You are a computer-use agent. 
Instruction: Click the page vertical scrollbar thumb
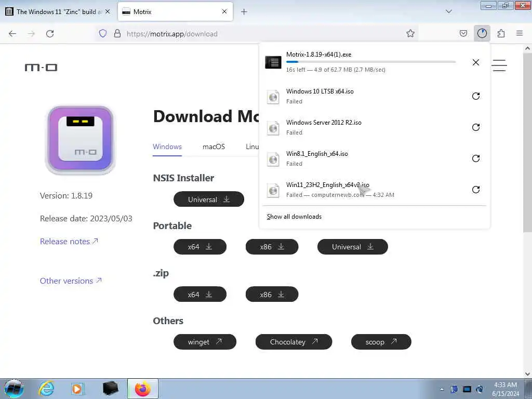(x=527, y=142)
